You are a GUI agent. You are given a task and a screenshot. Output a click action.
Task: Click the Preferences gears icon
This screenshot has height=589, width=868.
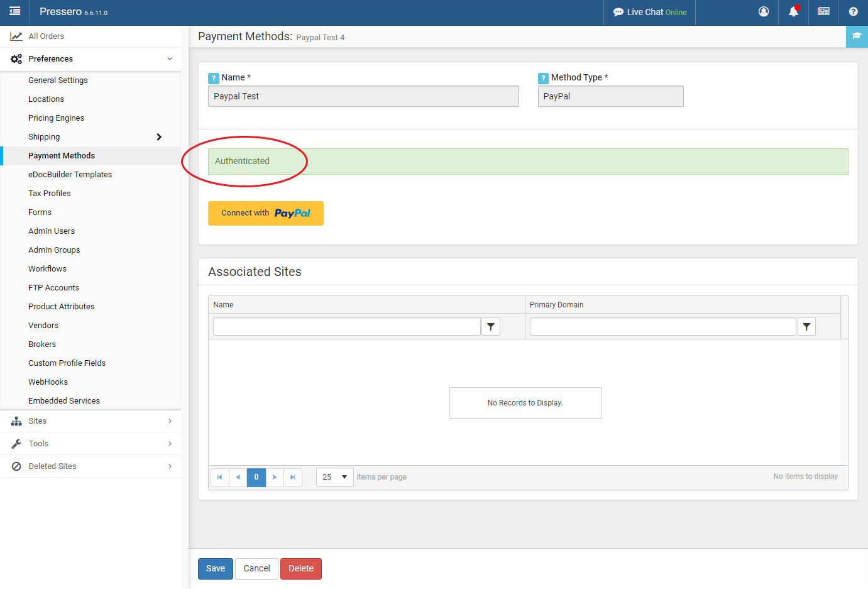click(16, 59)
